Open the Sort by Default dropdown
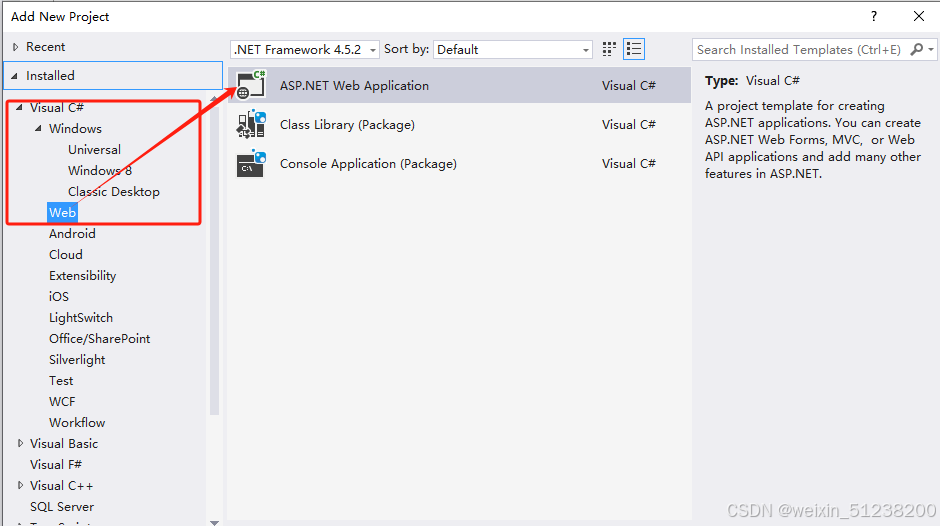This screenshot has height=526, width=940. tap(513, 49)
